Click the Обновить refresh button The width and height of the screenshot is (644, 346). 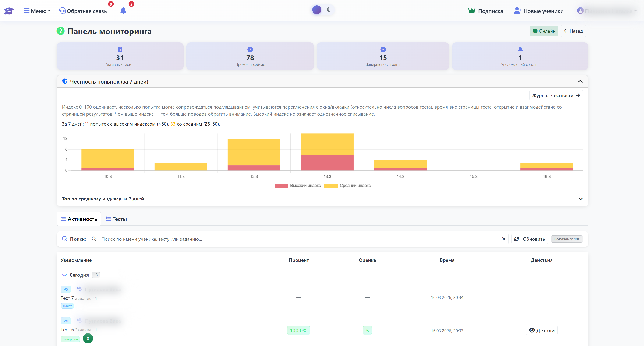tap(530, 239)
